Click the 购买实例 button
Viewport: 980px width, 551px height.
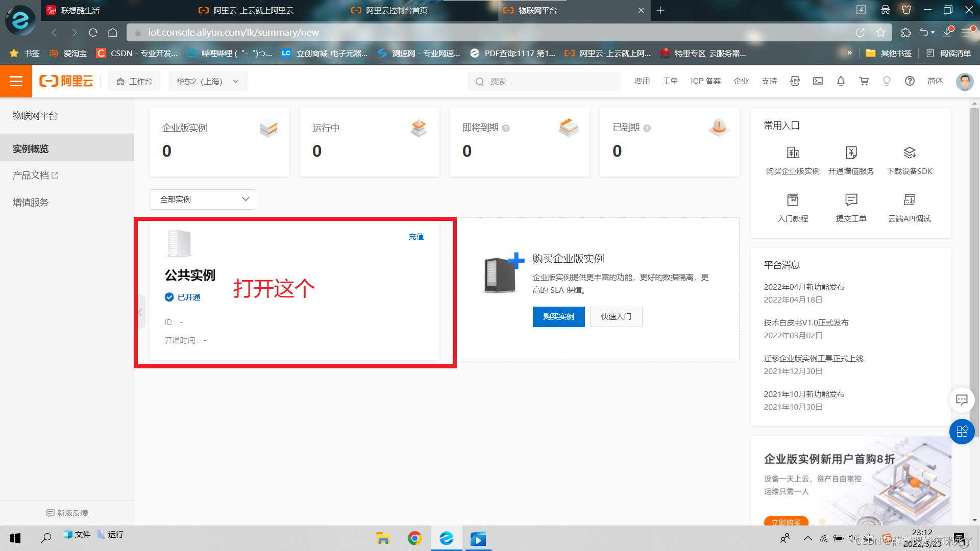coord(558,317)
